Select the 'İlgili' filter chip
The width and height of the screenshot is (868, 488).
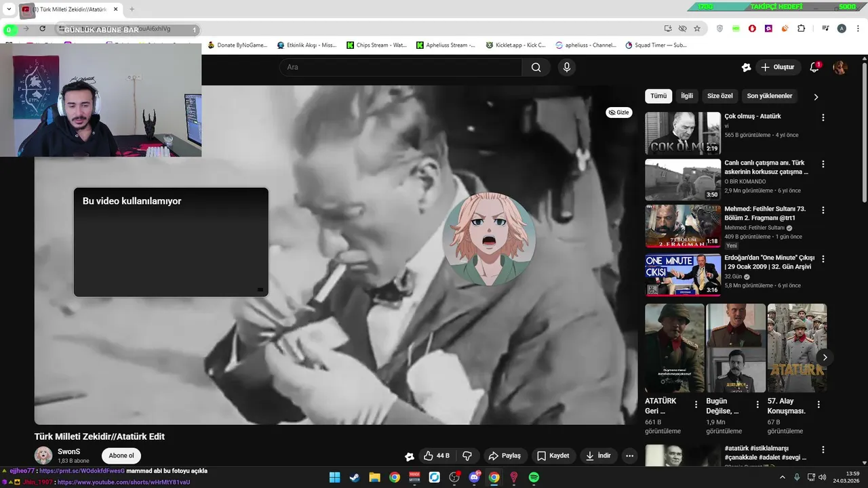pos(687,96)
